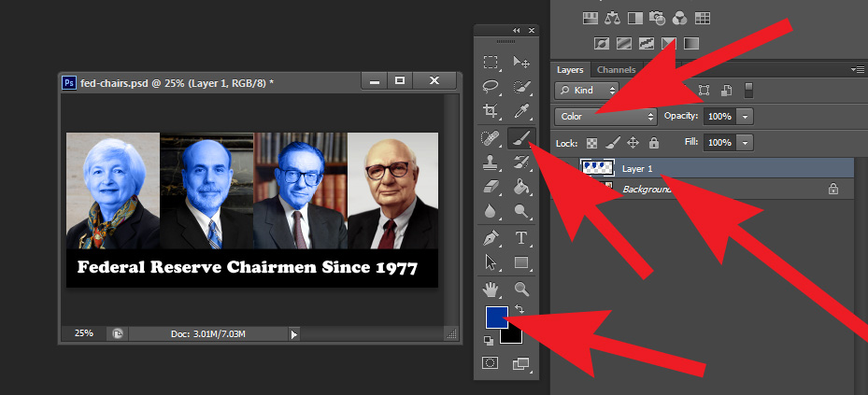This screenshot has width=868, height=395.
Task: Select the Rectangular Marquee tool
Action: tap(491, 62)
